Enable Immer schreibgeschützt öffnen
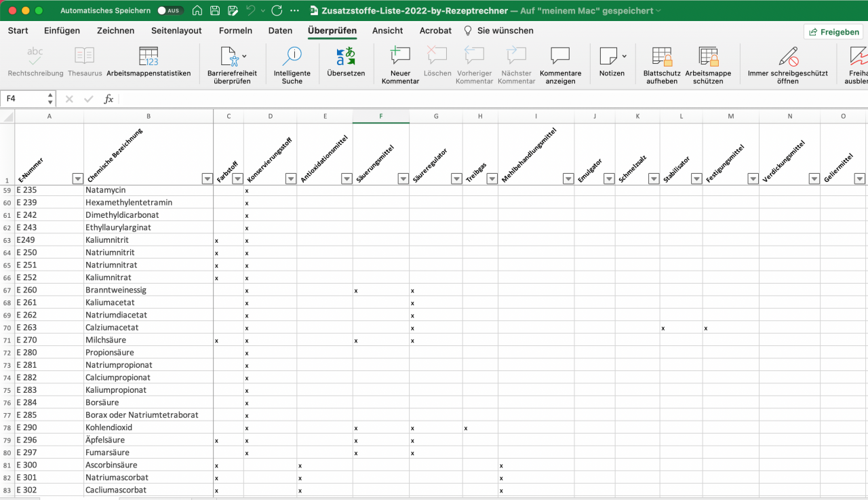The width and height of the screenshot is (868, 500). (x=789, y=64)
